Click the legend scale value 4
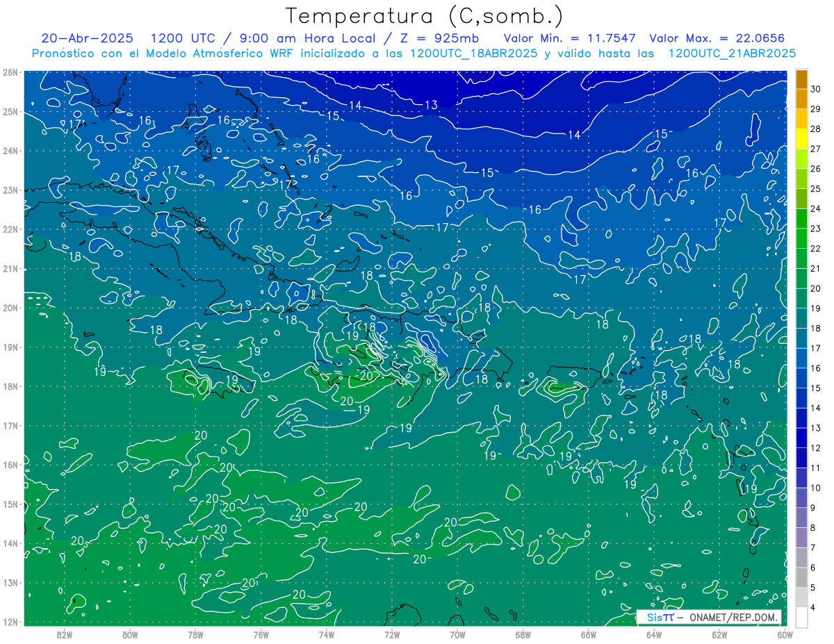 pyautogui.click(x=813, y=609)
